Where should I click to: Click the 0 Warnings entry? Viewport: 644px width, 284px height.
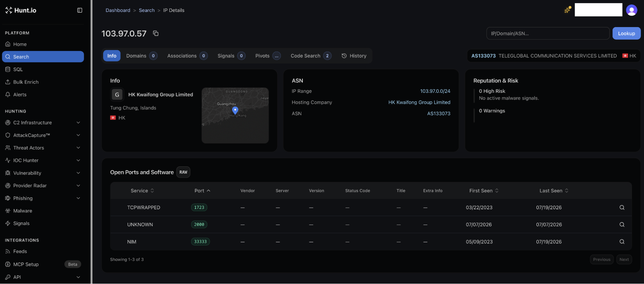[492, 111]
